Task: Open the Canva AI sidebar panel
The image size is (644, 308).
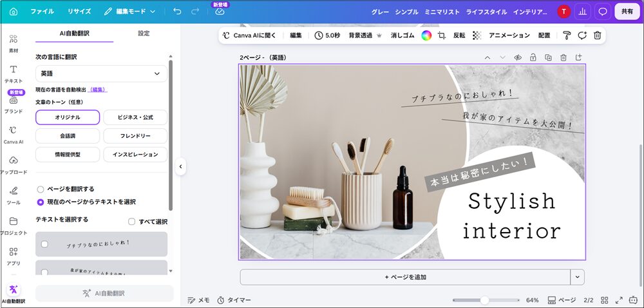Action: 14,135
